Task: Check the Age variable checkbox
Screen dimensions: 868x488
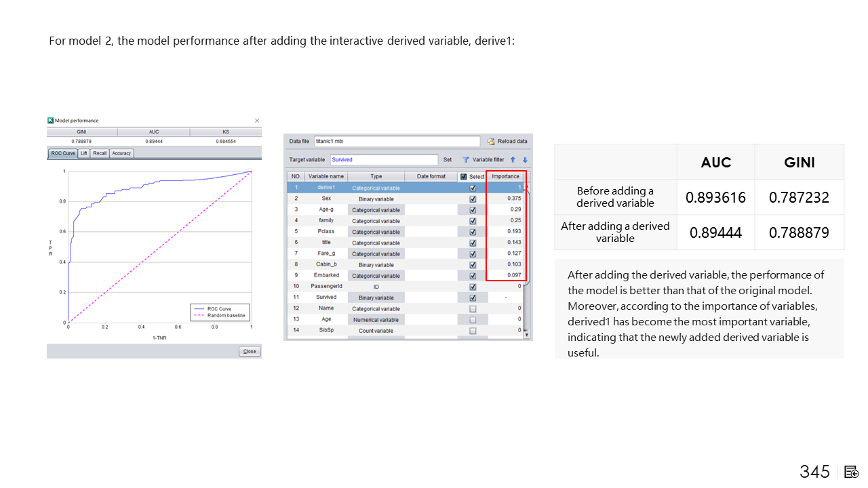Action: tap(473, 320)
